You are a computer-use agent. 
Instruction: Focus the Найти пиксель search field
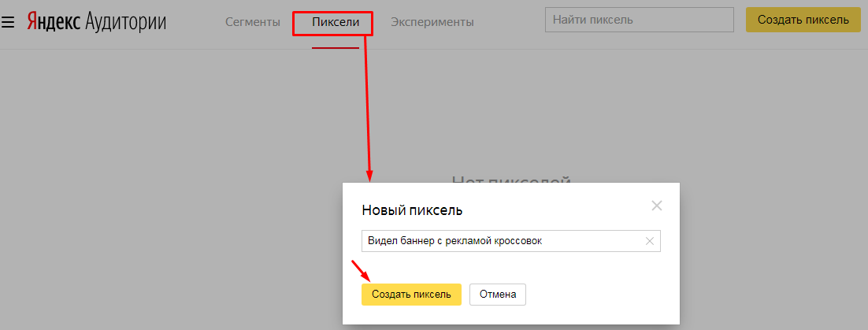tap(639, 20)
